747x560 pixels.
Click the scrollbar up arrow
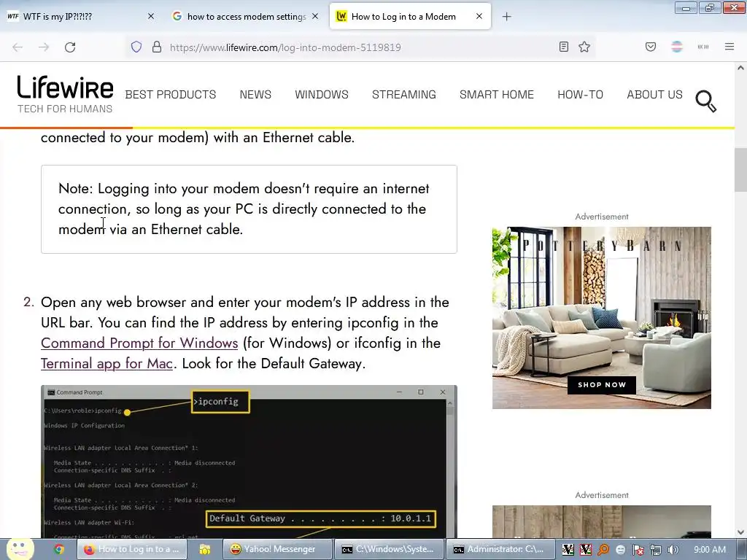click(740, 68)
